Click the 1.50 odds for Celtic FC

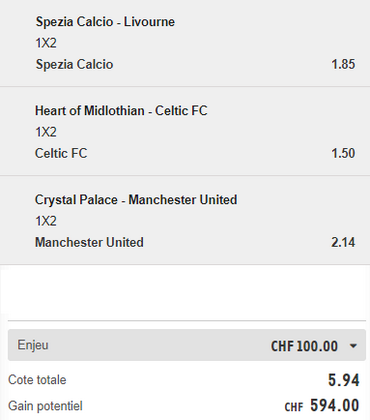[x=343, y=153]
